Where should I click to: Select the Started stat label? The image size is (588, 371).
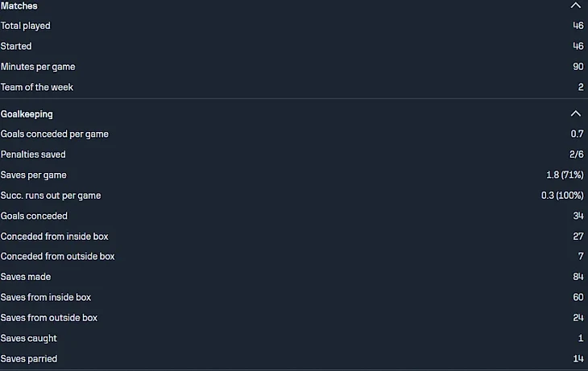point(16,47)
